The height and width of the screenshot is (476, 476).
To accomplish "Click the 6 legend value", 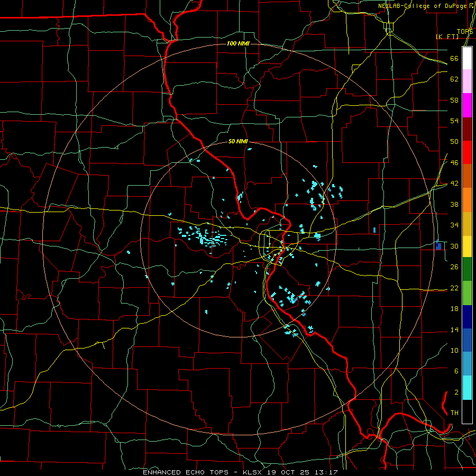I will click(x=456, y=371).
